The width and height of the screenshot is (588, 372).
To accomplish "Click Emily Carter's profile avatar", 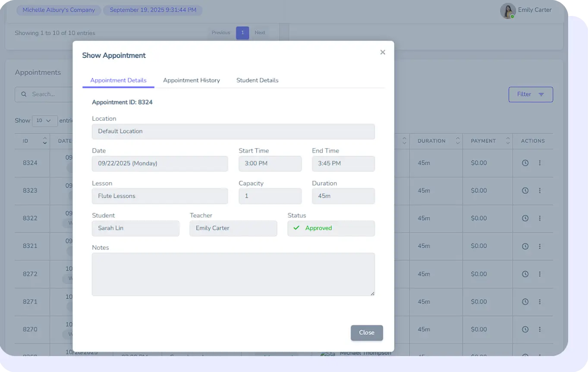I will pos(508,11).
